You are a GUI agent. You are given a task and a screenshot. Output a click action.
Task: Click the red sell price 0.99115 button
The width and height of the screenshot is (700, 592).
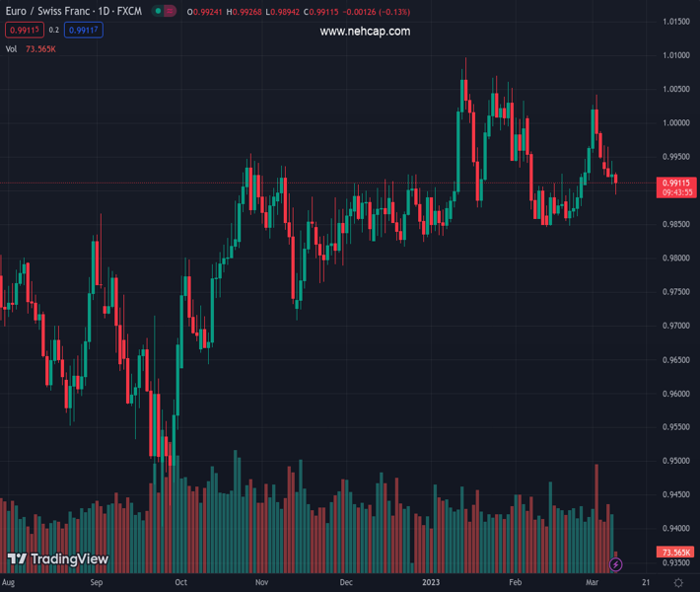click(x=24, y=31)
